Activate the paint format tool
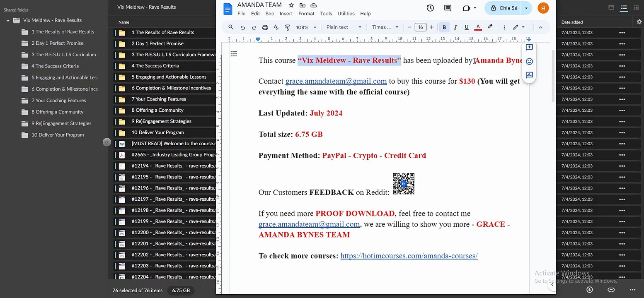Image resolution: width=644 pixels, height=298 pixels. pyautogui.click(x=287, y=27)
